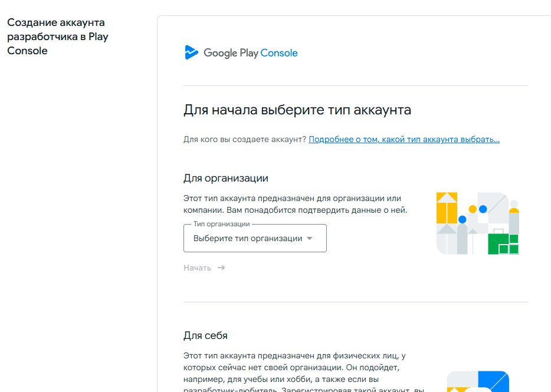551x392 pixels.
Task: Click the 'Тип организации' field label
Action: point(221,224)
